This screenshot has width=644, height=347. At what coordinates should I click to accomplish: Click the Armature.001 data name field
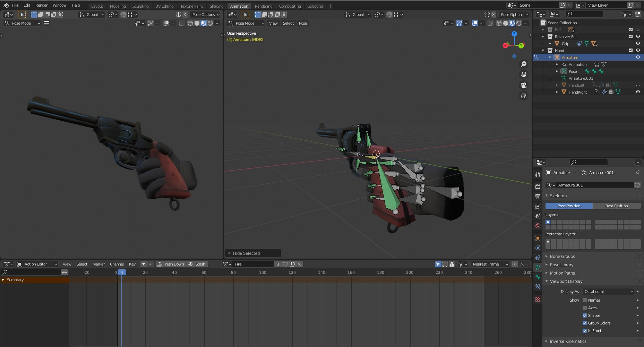click(x=595, y=185)
